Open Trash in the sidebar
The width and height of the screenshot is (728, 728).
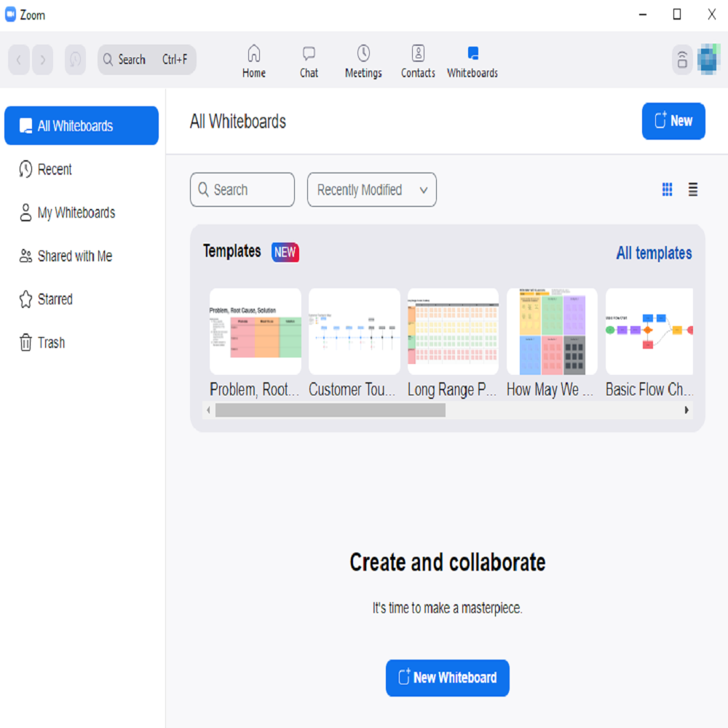pyautogui.click(x=51, y=343)
